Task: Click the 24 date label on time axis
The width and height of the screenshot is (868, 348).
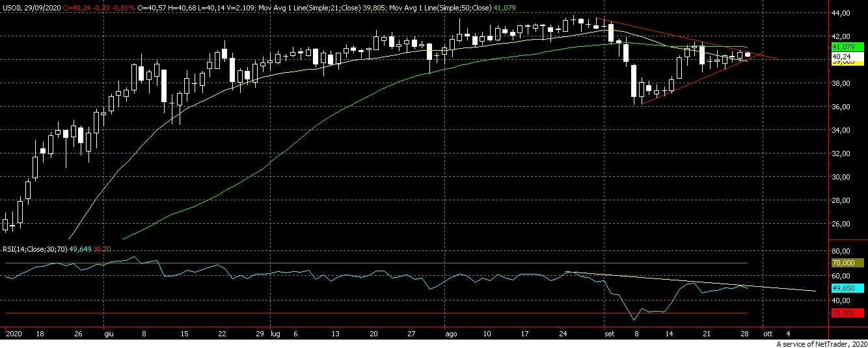Action: point(564,332)
